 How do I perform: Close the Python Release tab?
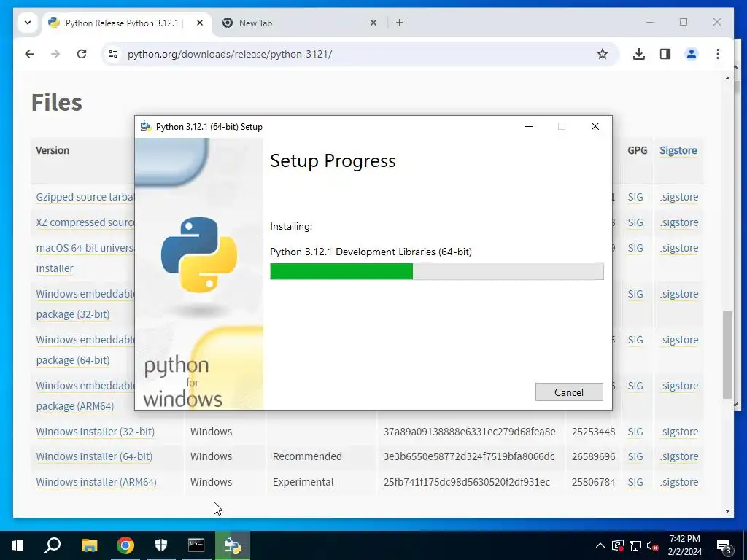(x=200, y=23)
